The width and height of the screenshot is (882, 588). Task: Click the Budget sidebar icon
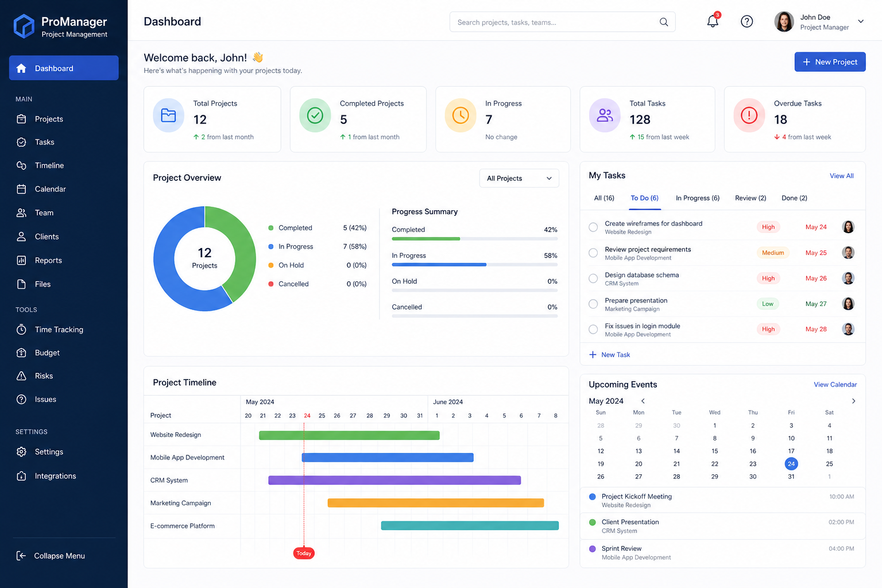(x=22, y=353)
